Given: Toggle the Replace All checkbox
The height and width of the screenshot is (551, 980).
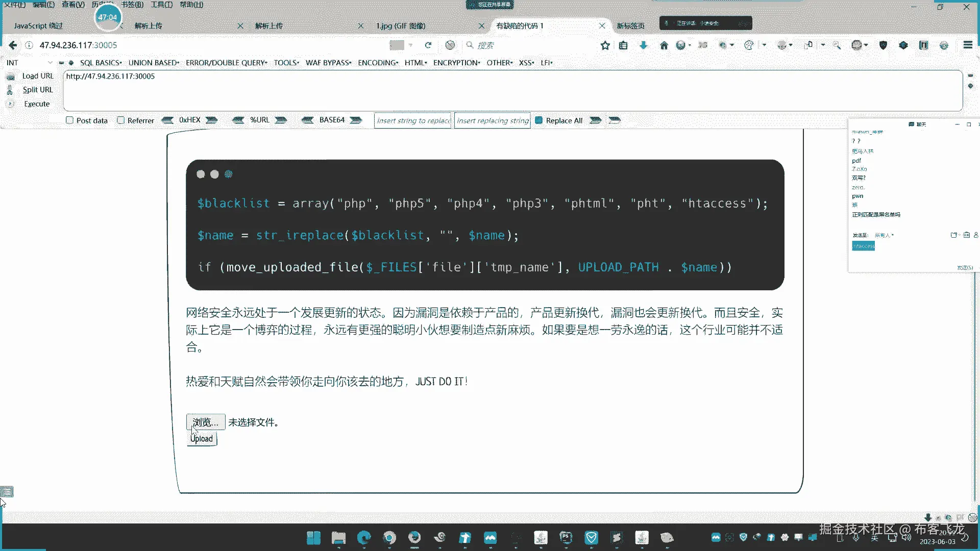Looking at the screenshot, I should tap(538, 120).
